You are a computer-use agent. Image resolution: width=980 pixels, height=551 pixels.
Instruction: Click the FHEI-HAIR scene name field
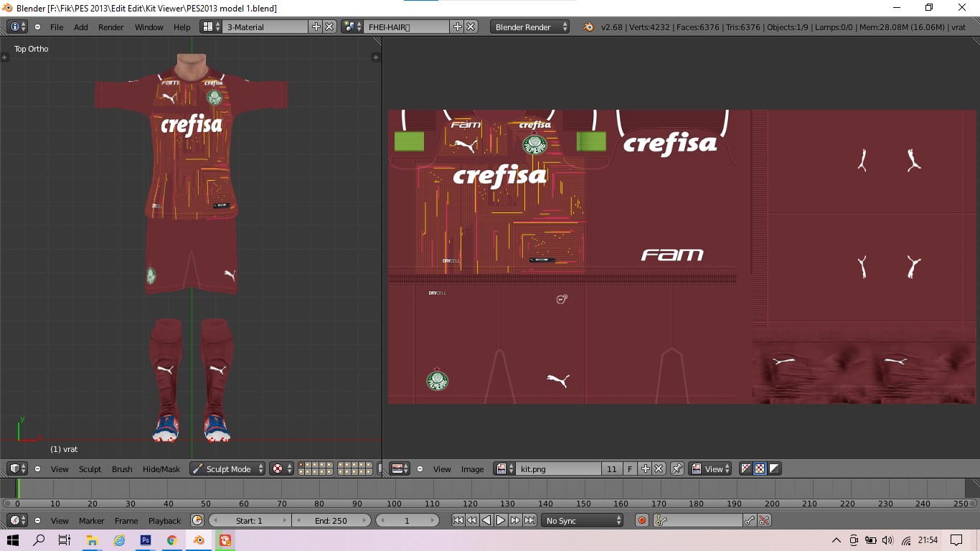pos(407,27)
